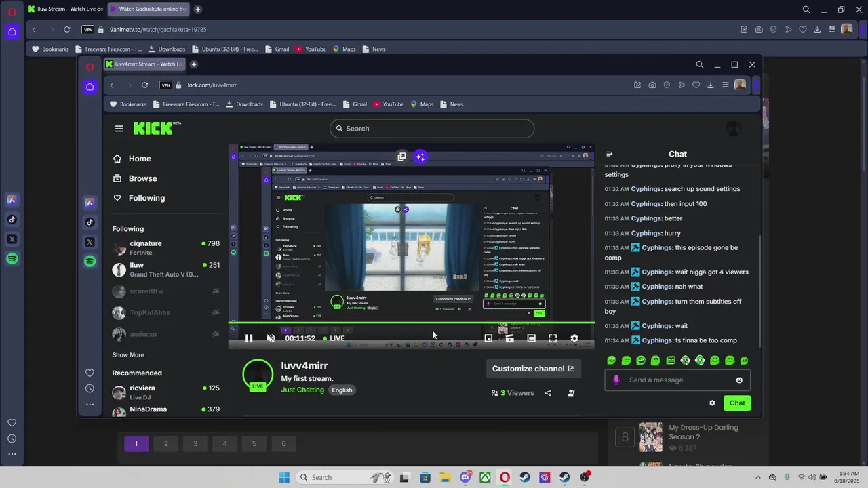Open Browse in Kick sidebar

135,178
